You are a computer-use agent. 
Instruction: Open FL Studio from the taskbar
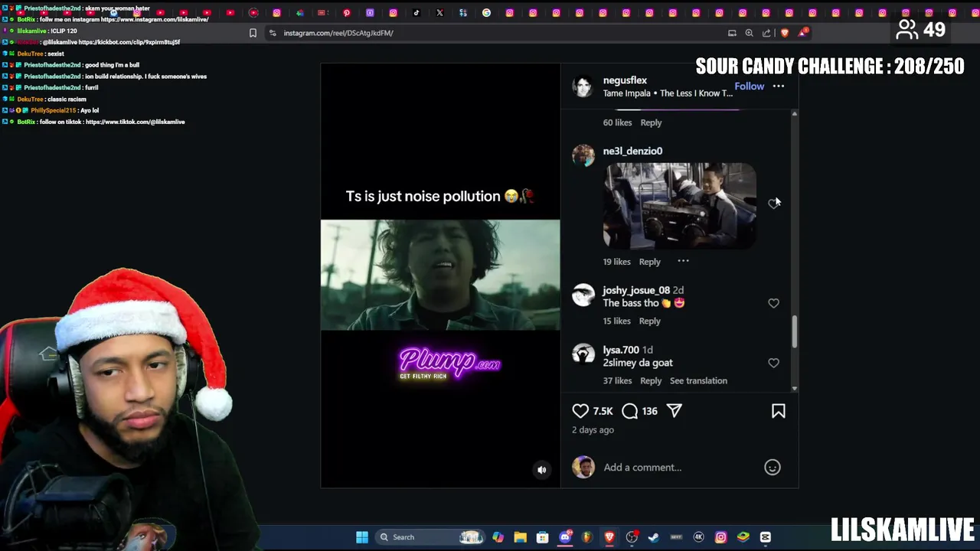coord(587,537)
